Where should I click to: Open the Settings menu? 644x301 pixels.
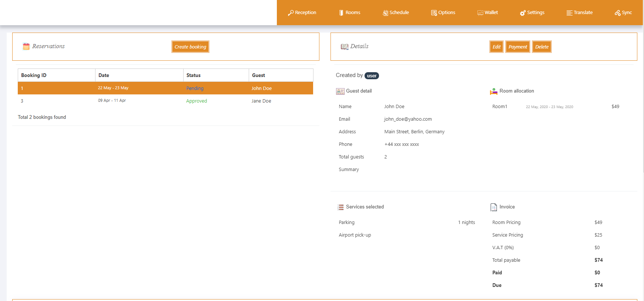pos(532,13)
